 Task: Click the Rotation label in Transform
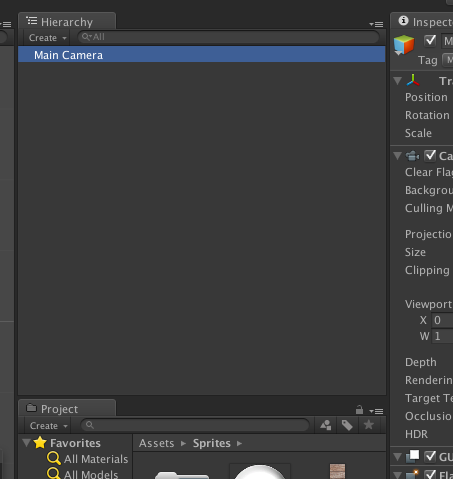click(x=427, y=115)
